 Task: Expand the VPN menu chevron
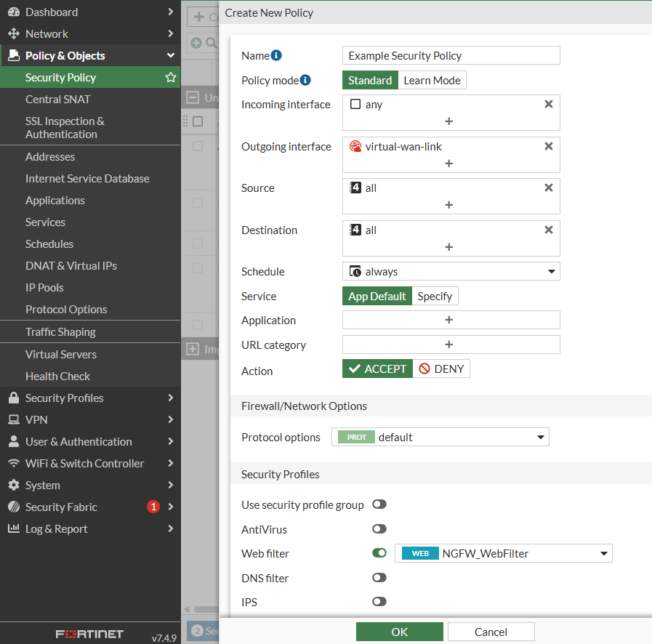(x=171, y=419)
